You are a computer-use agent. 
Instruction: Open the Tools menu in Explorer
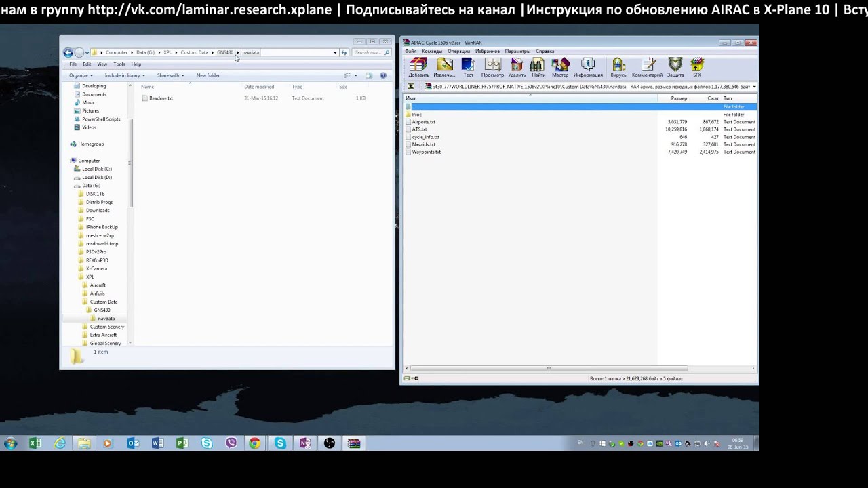point(119,64)
